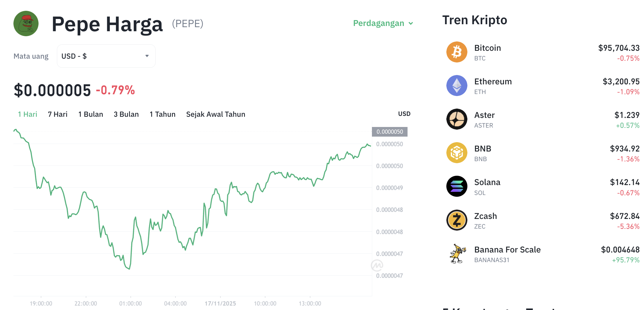Select the 1 Bulan time range
Viewport: 644px width, 310px height.
(x=90, y=114)
